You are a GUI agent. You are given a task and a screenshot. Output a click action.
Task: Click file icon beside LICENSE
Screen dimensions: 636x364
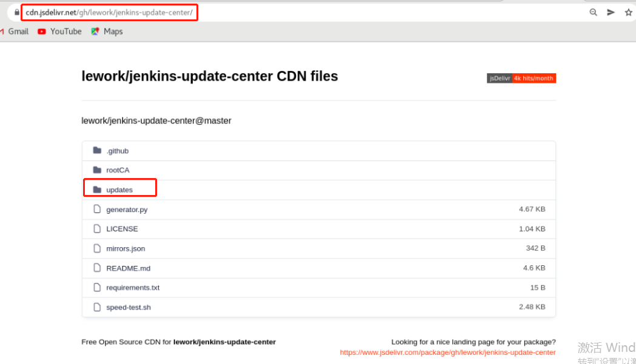point(97,228)
